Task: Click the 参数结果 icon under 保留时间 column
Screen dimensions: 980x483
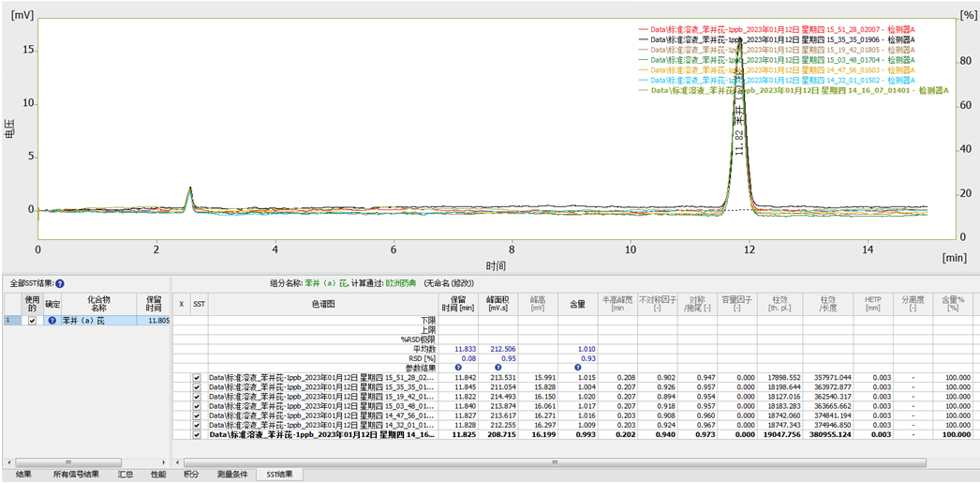Action: coord(458,368)
